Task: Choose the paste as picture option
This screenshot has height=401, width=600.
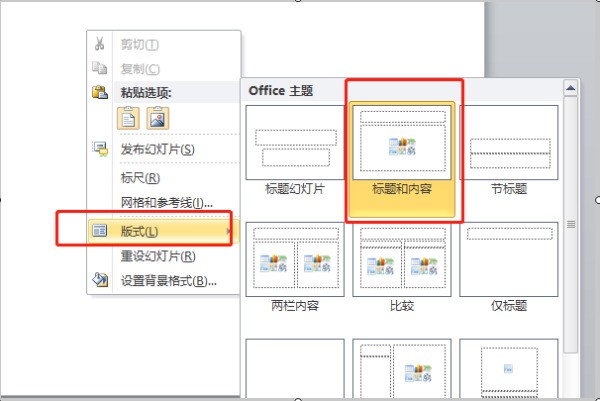Action: [x=158, y=118]
